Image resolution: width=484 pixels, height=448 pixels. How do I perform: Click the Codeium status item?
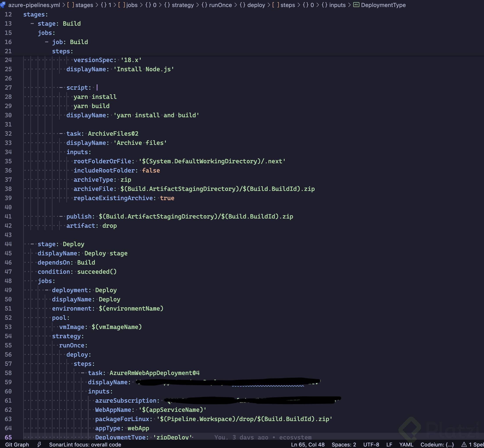coord(437,444)
